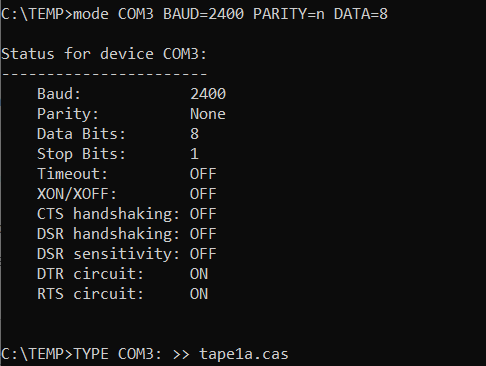Screen dimensions: 486x366
Task: Click the BAUD=2400 argument in the command
Action: pyautogui.click(x=203, y=14)
